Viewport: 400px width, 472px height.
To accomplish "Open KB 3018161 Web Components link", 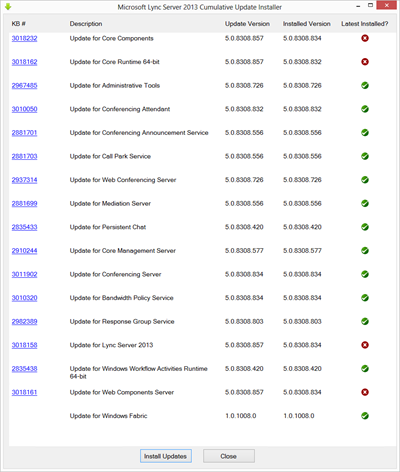I will click(x=24, y=392).
